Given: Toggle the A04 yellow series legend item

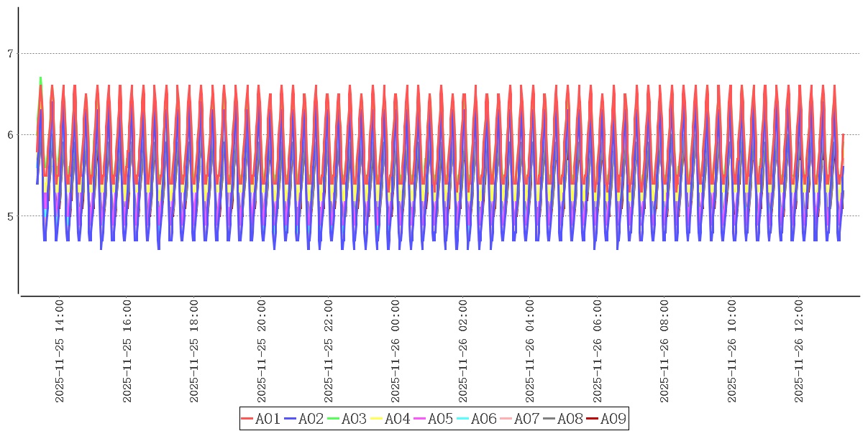Looking at the screenshot, I should coord(390,419).
